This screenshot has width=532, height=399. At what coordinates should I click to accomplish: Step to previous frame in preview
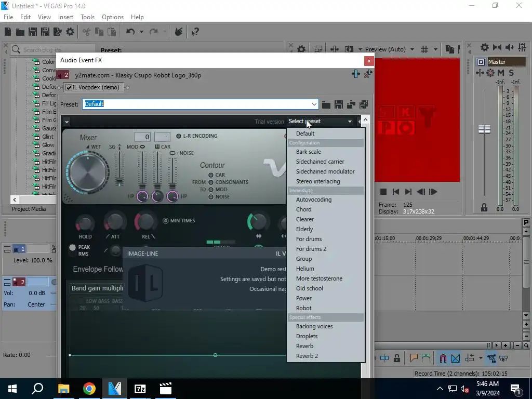pyautogui.click(x=421, y=192)
